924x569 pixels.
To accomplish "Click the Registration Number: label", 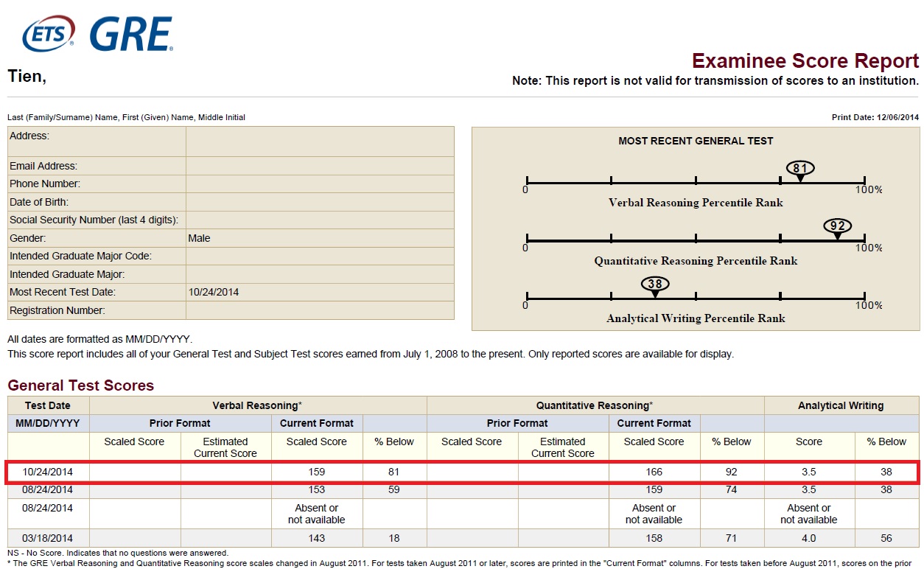I will (57, 310).
